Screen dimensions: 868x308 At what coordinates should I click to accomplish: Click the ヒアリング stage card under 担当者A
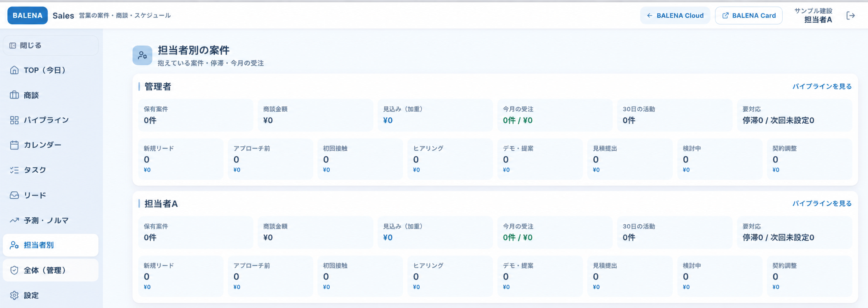[450, 276]
